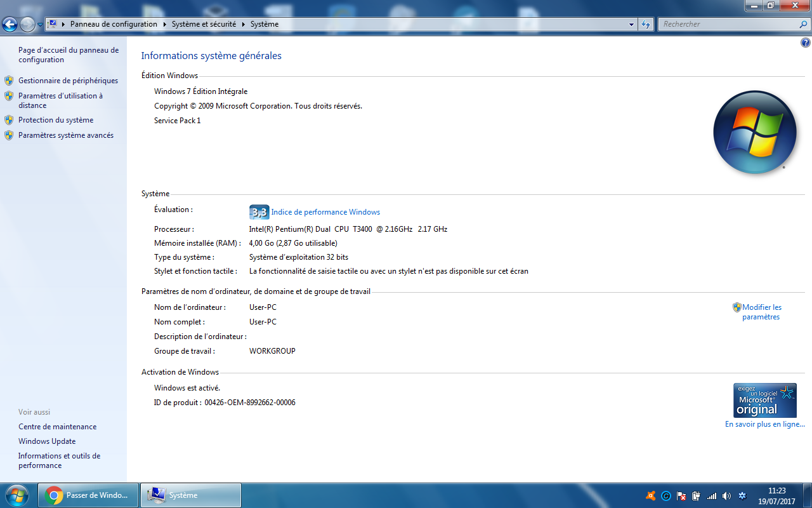812x508 pixels.
Task: Open the Comodo icon in system tray
Action: [666, 496]
